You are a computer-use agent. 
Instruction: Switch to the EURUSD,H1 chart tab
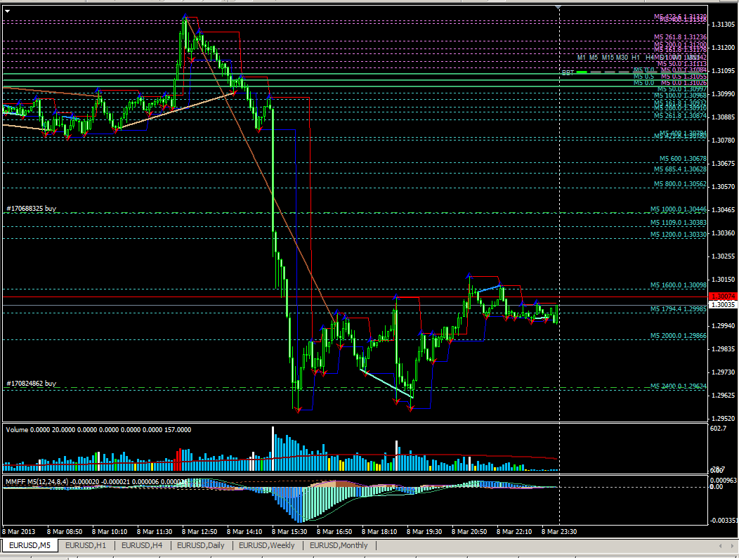tap(86, 545)
